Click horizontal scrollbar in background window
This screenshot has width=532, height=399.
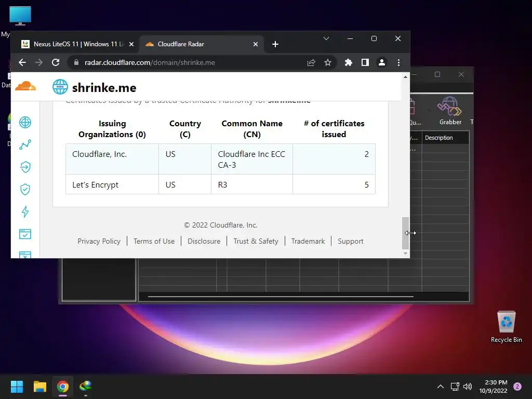point(281,297)
